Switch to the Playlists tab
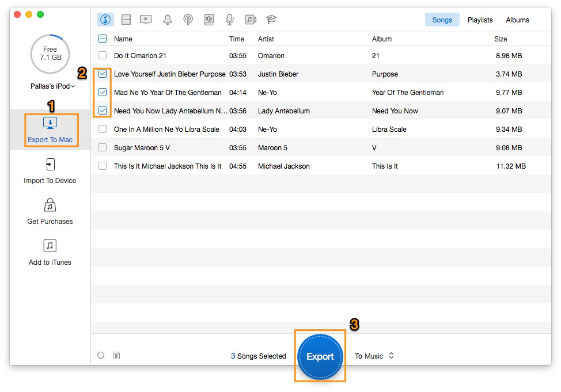The height and width of the screenshot is (392, 561). pos(480,20)
